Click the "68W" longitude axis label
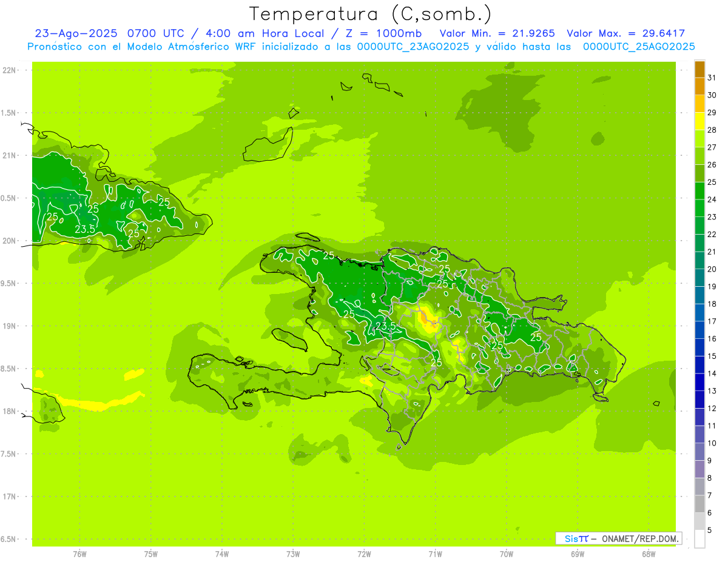 click(649, 554)
